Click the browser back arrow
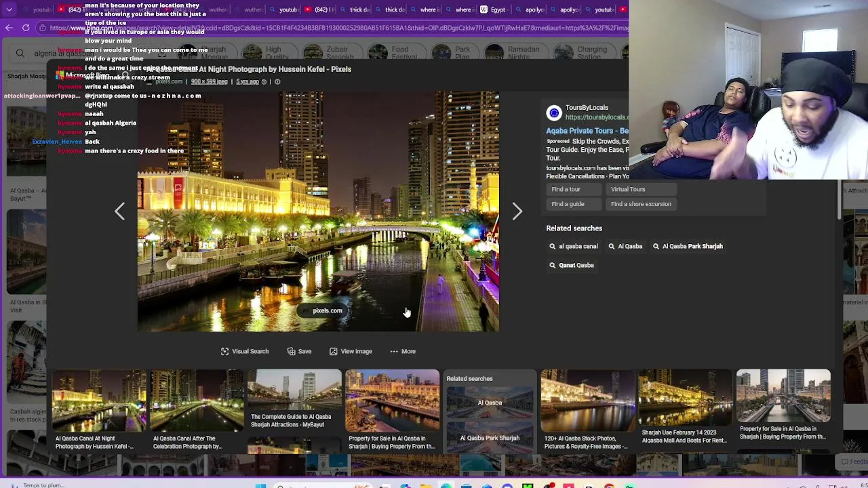The width and height of the screenshot is (868, 488). [x=9, y=28]
